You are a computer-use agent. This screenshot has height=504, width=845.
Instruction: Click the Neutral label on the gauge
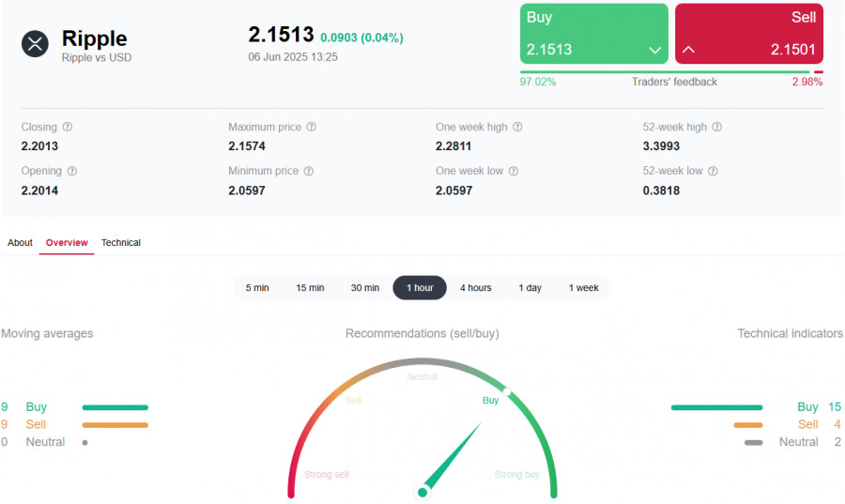(x=422, y=377)
